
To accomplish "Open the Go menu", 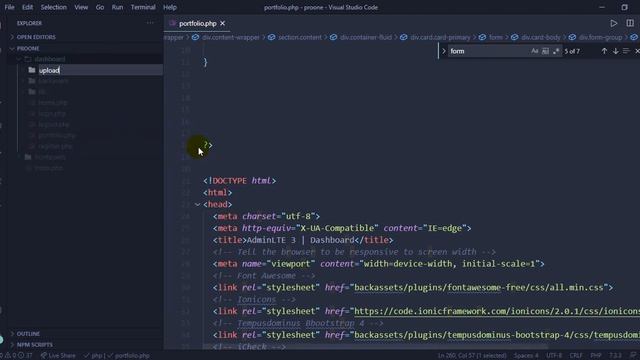I will click(100, 7).
